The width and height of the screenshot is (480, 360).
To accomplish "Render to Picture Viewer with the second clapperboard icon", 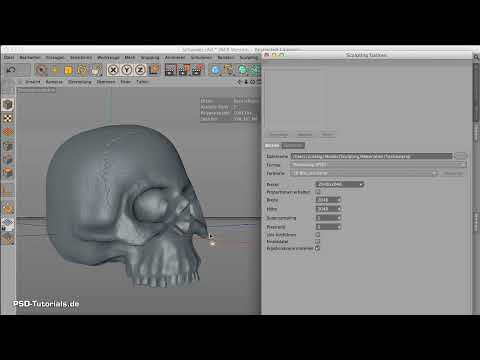I will (x=184, y=70).
